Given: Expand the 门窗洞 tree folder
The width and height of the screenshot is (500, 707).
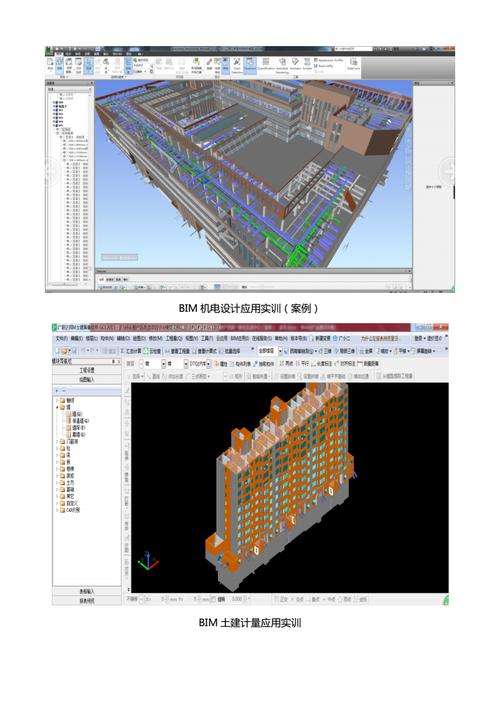Looking at the screenshot, I should pos(57,441).
